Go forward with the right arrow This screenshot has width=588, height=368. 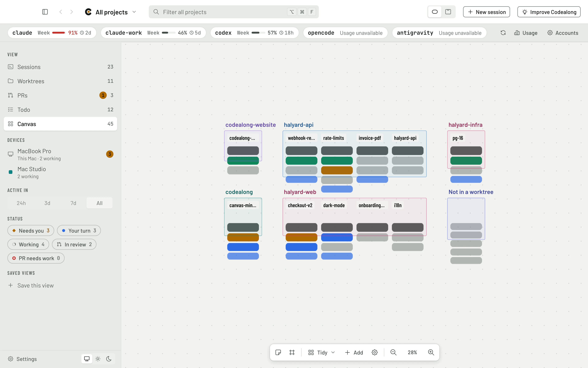tap(72, 12)
